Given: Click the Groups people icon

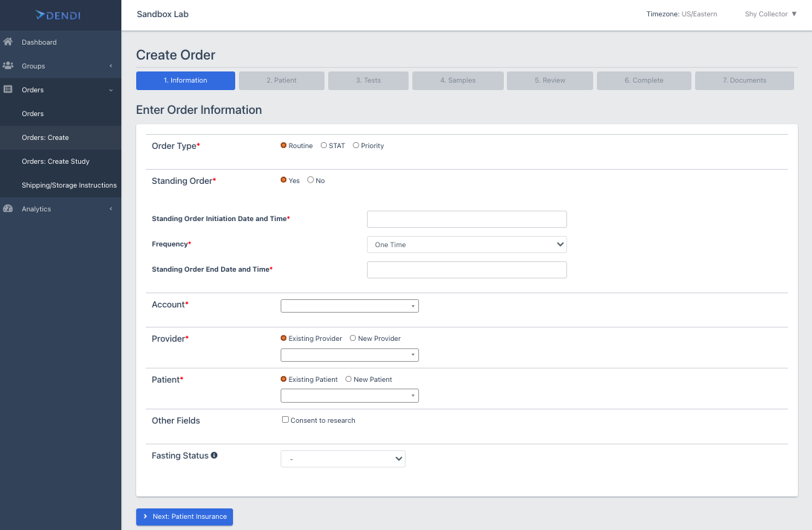Looking at the screenshot, I should point(7,66).
